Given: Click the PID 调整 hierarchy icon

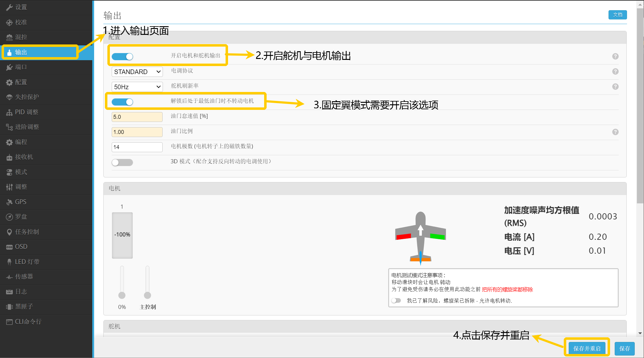Looking at the screenshot, I should [x=9, y=112].
